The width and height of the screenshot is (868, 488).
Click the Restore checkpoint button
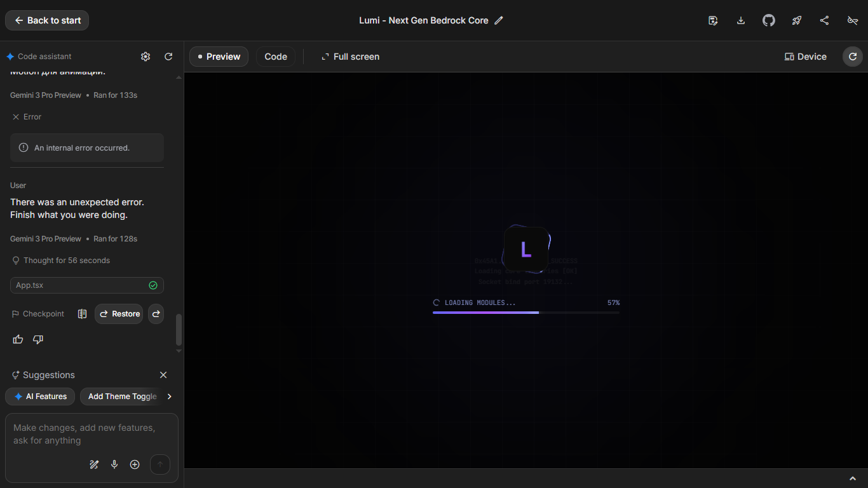(x=119, y=314)
